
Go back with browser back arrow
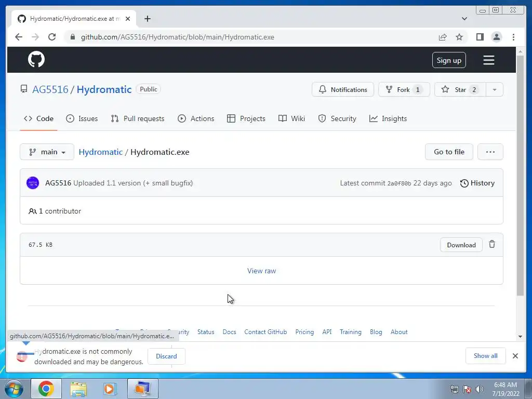click(x=19, y=37)
